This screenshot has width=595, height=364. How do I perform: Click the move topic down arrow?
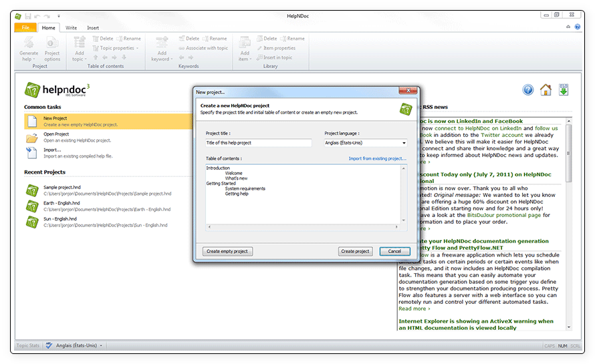click(x=124, y=57)
